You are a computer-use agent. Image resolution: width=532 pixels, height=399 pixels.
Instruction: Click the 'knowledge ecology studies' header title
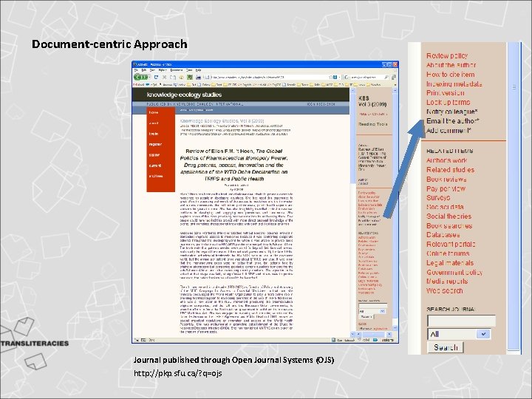(184, 95)
